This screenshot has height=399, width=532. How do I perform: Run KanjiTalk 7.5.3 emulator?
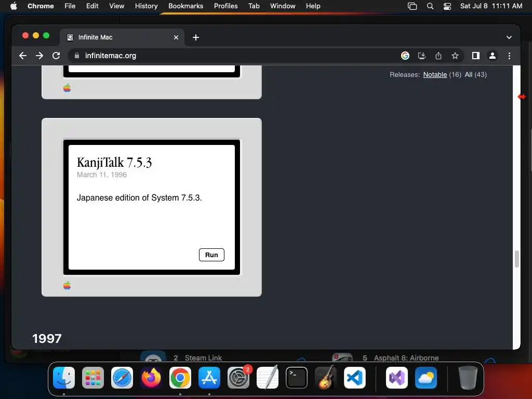click(211, 255)
